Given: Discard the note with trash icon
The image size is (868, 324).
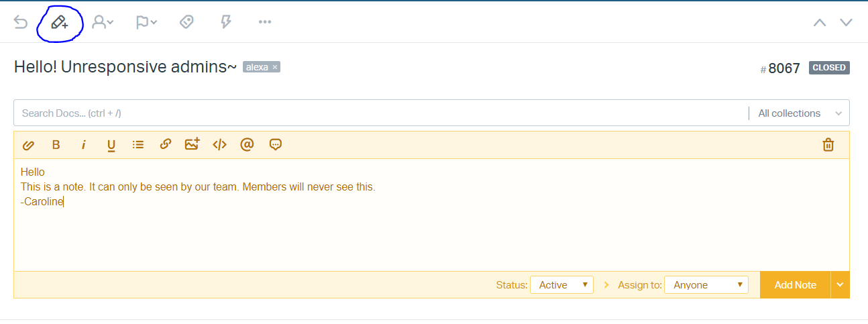Looking at the screenshot, I should tap(828, 144).
